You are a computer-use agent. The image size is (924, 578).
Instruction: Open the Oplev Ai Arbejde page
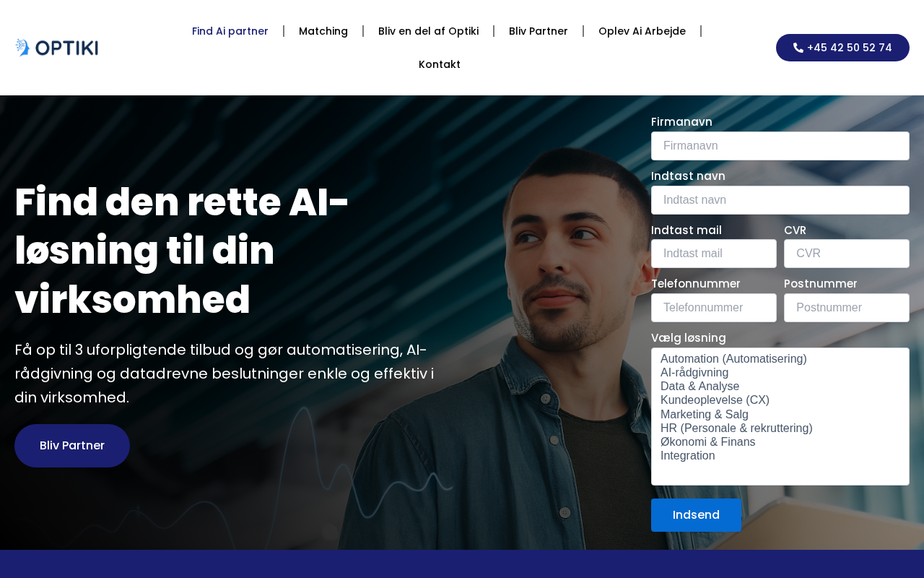[642, 31]
